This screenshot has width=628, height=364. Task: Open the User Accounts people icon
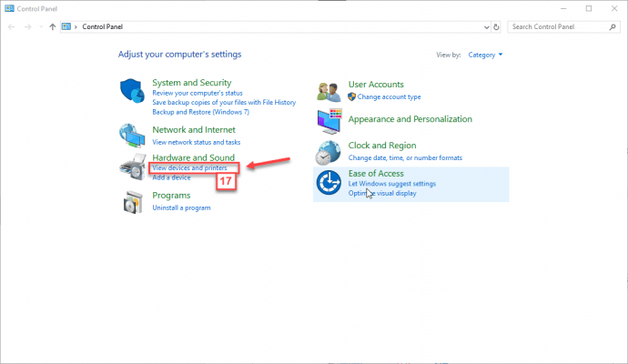(329, 91)
